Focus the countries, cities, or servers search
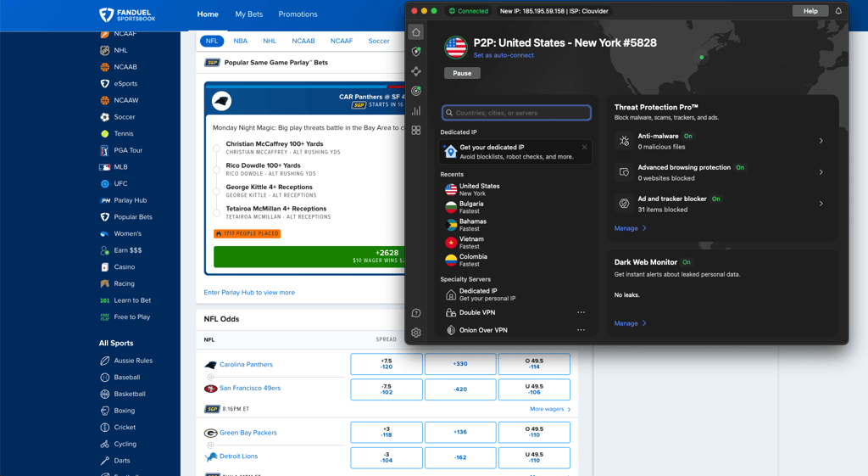The width and height of the screenshot is (868, 476). coord(516,113)
